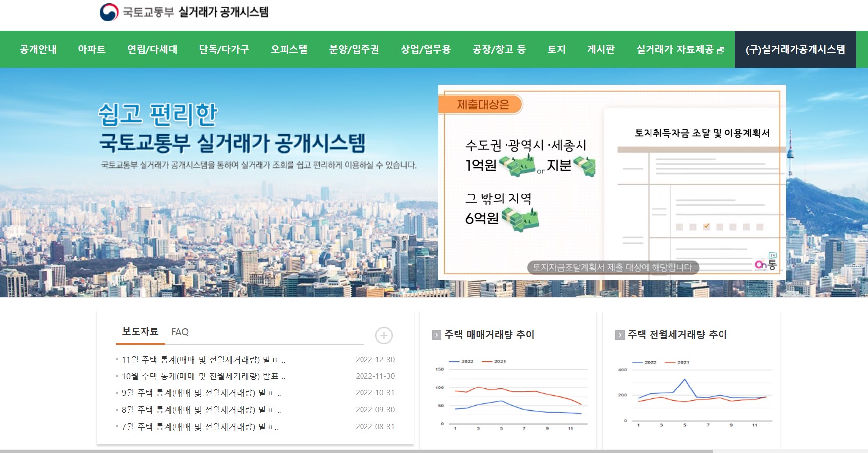Open the 아파트 menu

coord(92,49)
